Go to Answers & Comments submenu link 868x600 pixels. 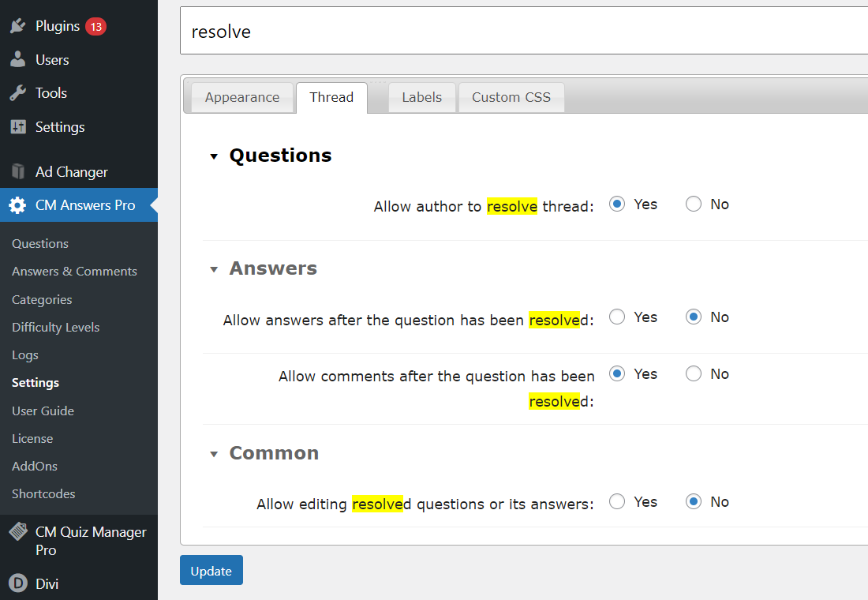pyautogui.click(x=74, y=272)
